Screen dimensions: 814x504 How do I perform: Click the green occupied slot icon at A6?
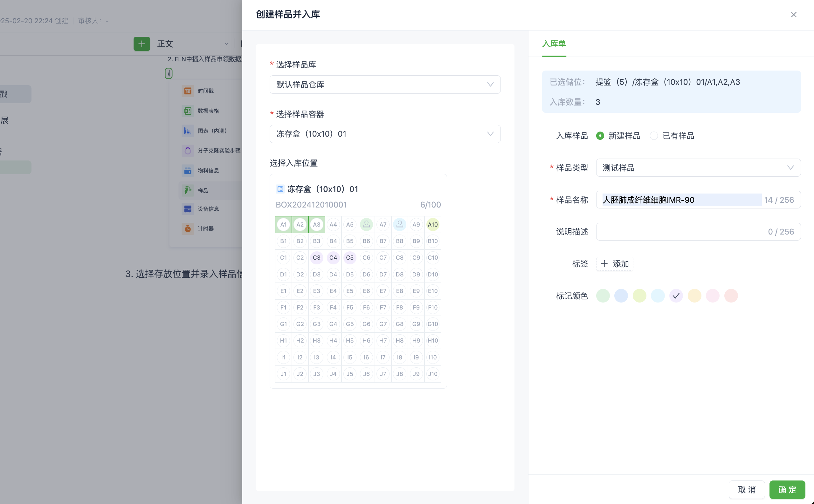click(366, 225)
